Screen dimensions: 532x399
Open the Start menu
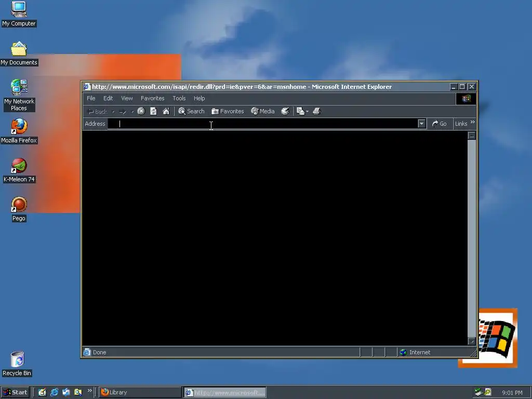(15, 392)
